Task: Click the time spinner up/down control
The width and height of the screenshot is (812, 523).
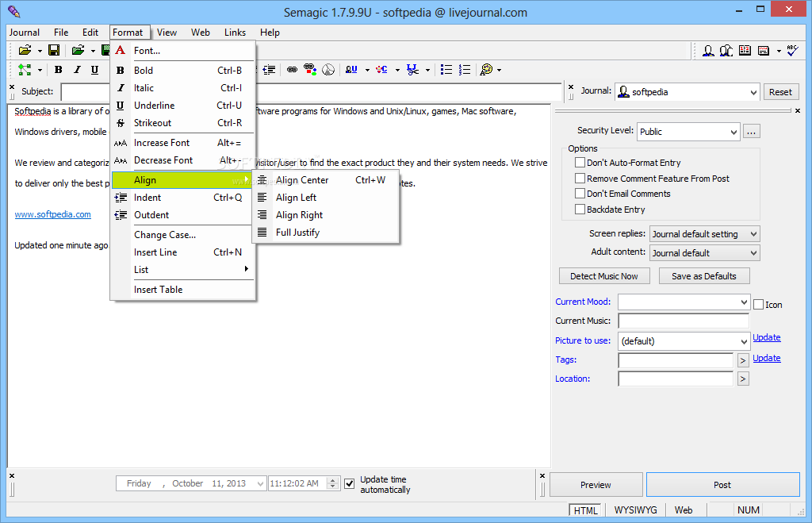Action: click(333, 483)
